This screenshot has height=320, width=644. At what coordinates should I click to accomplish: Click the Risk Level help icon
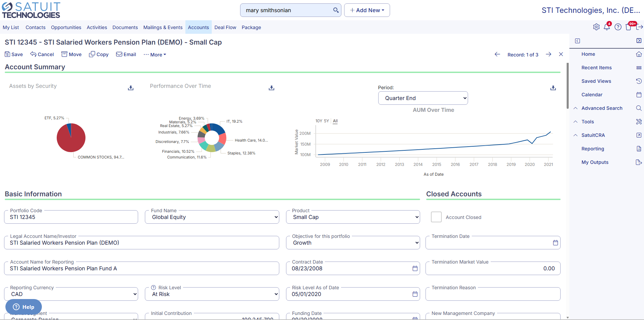click(154, 288)
